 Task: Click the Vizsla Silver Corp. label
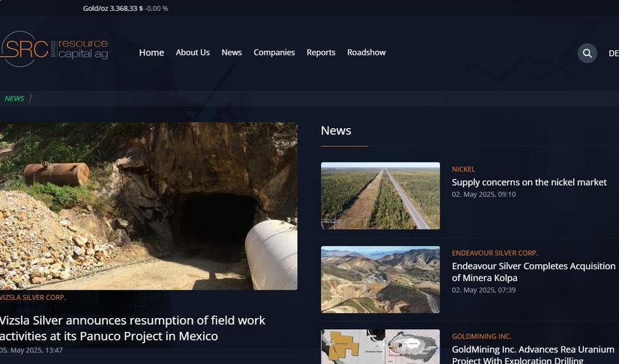(33, 297)
